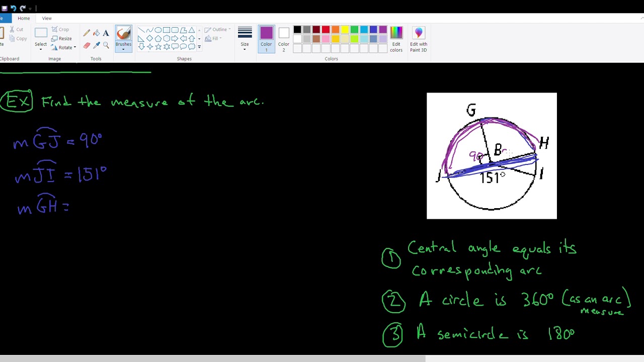This screenshot has width=644, height=362.
Task: Pick the orange color swatch
Action: pyautogui.click(x=336, y=30)
